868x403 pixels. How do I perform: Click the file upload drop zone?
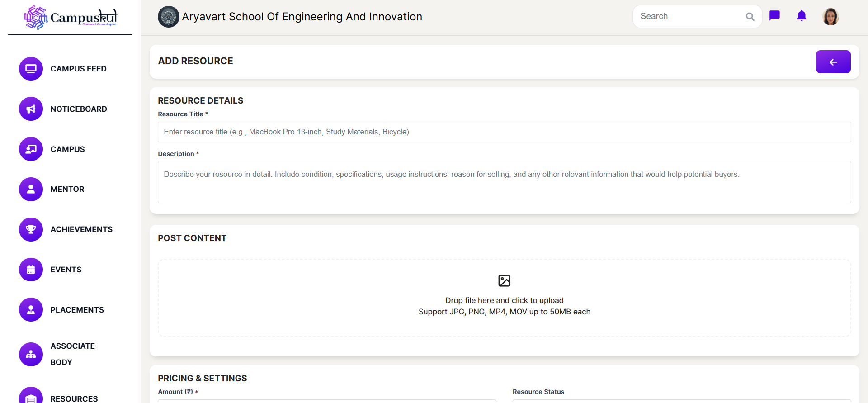pos(504,298)
